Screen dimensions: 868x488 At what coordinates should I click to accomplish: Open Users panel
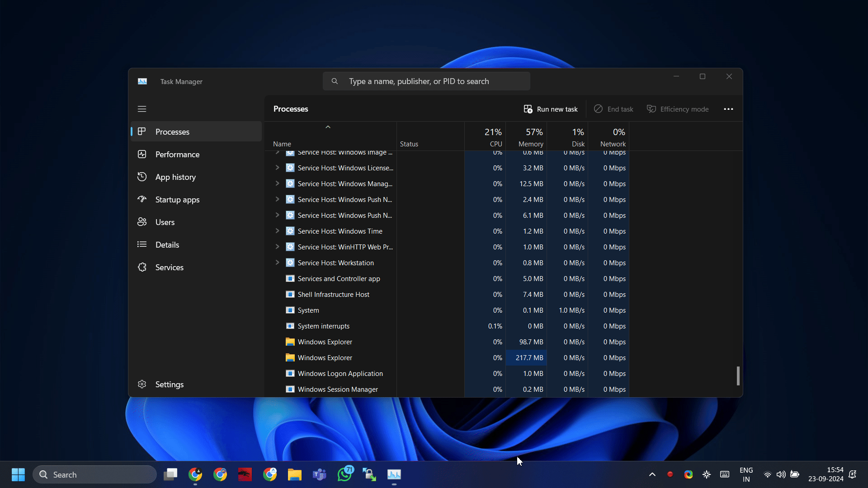pyautogui.click(x=165, y=222)
